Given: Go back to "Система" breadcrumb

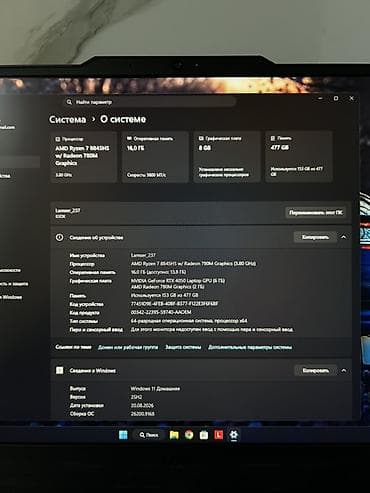Looking at the screenshot, I should click(67, 119).
